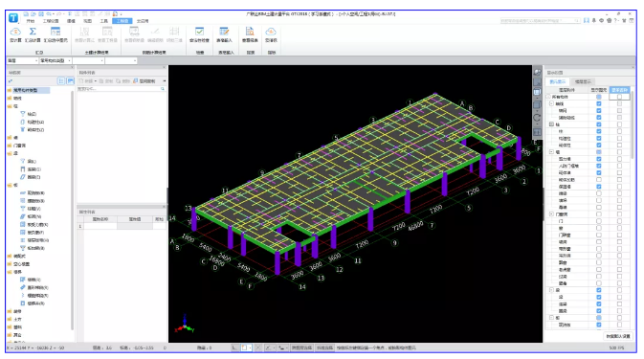Switch to the 开始 ribbon tab
The image size is (644, 359).
tap(31, 21)
